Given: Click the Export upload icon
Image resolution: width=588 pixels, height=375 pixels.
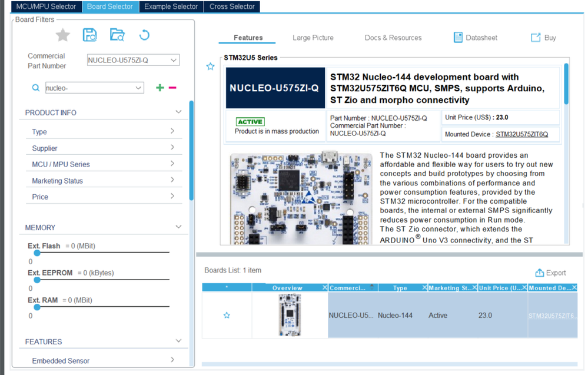Looking at the screenshot, I should point(539,273).
